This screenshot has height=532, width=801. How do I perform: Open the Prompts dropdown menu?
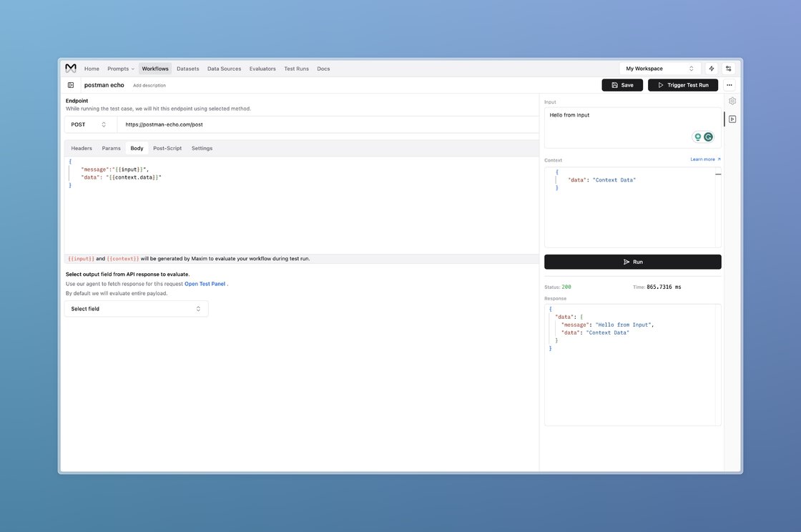click(x=121, y=69)
